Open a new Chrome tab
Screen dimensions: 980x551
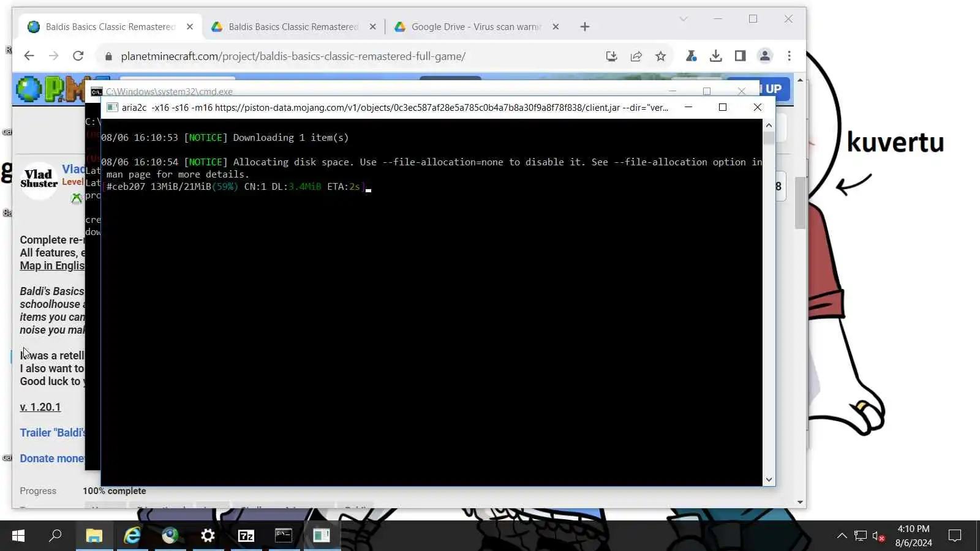(x=584, y=27)
